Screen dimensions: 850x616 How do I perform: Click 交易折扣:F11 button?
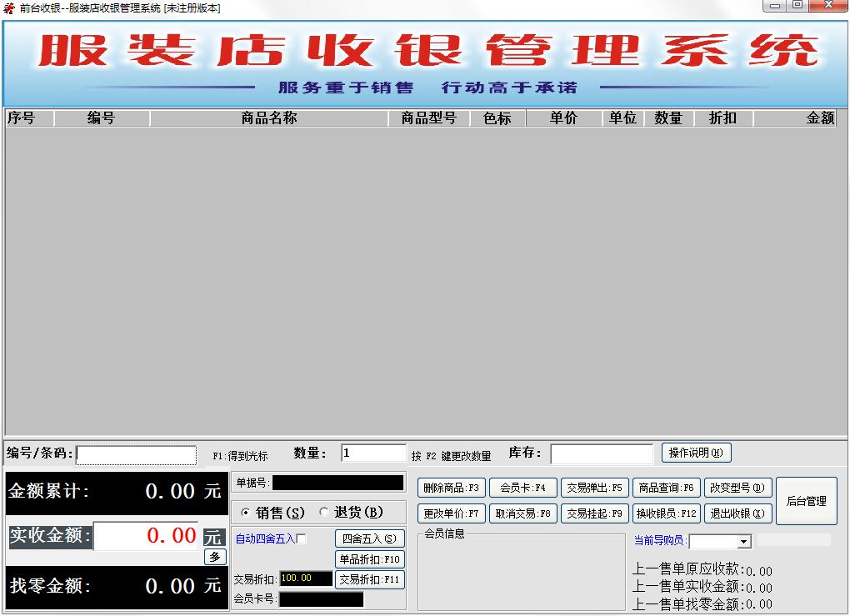[x=369, y=579]
